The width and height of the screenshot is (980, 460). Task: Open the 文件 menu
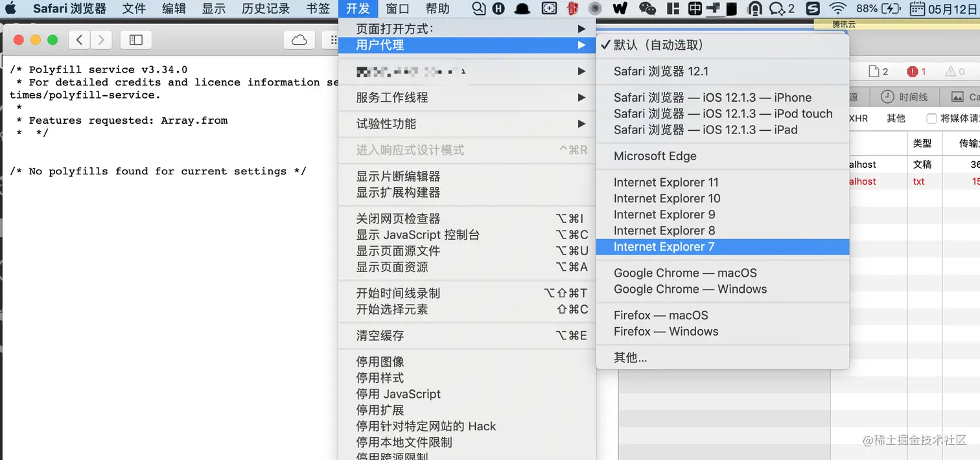tap(134, 8)
